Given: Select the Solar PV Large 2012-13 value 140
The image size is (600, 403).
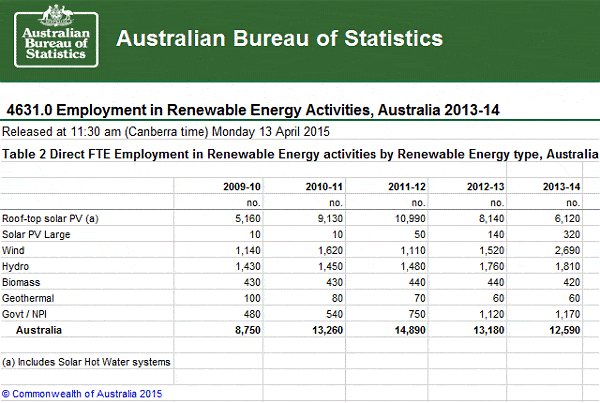Looking at the screenshot, I should click(x=496, y=235).
